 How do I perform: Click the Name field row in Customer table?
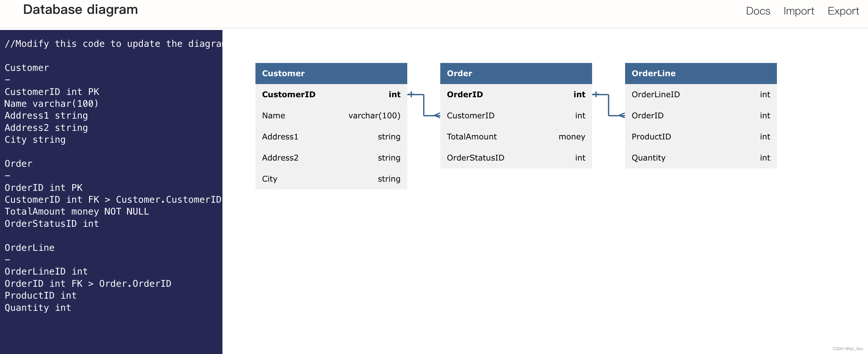tap(331, 116)
